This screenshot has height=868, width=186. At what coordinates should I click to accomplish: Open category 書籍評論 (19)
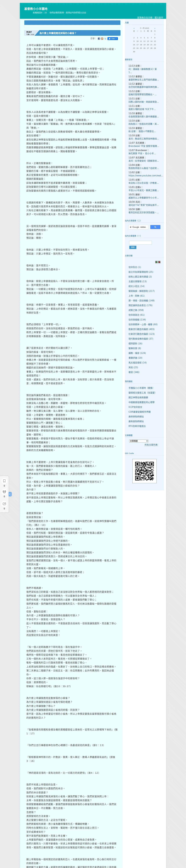135,358
